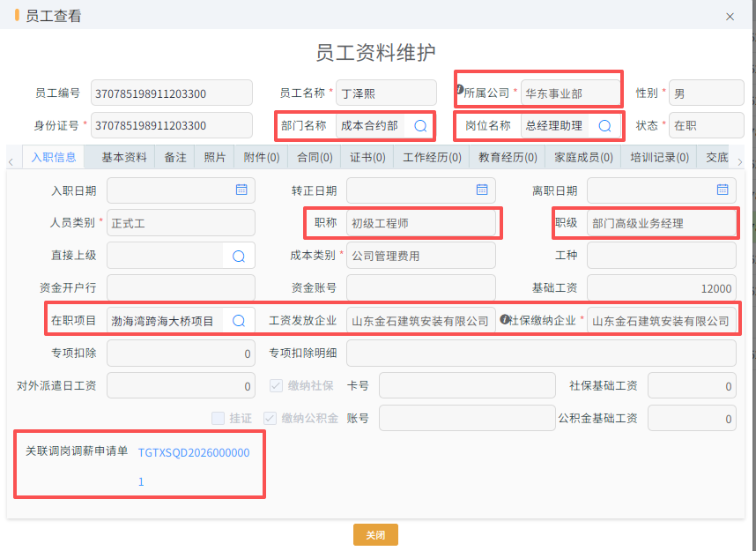Open the 附件(0) tab
Screen dimensions: 756x551
262,157
